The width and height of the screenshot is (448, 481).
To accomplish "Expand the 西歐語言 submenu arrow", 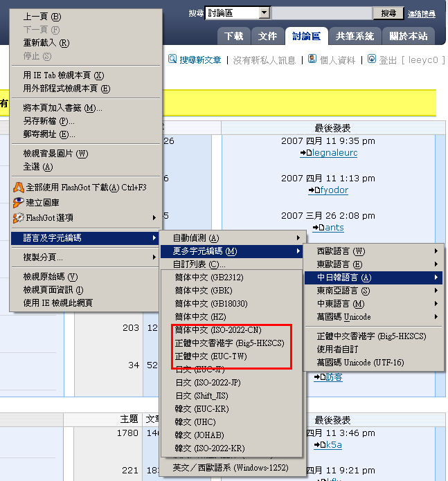I will pyautogui.click(x=436, y=251).
